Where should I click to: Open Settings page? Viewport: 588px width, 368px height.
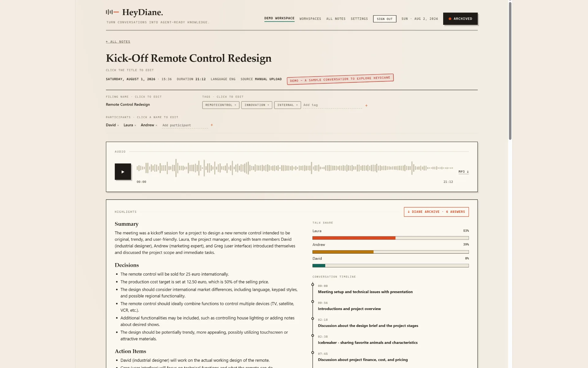pyautogui.click(x=359, y=19)
